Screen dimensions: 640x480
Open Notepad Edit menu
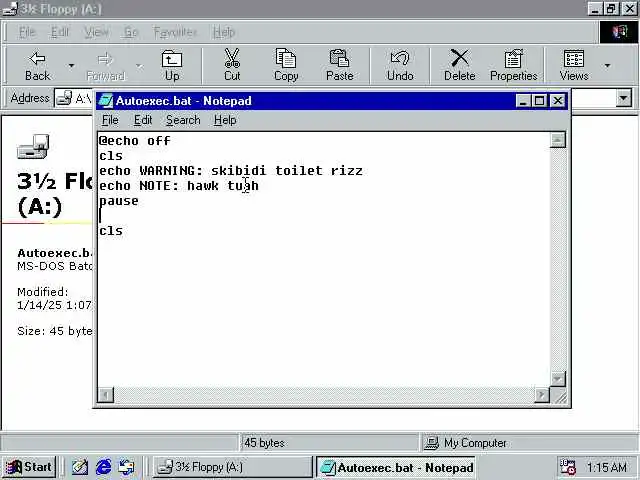pyautogui.click(x=143, y=120)
